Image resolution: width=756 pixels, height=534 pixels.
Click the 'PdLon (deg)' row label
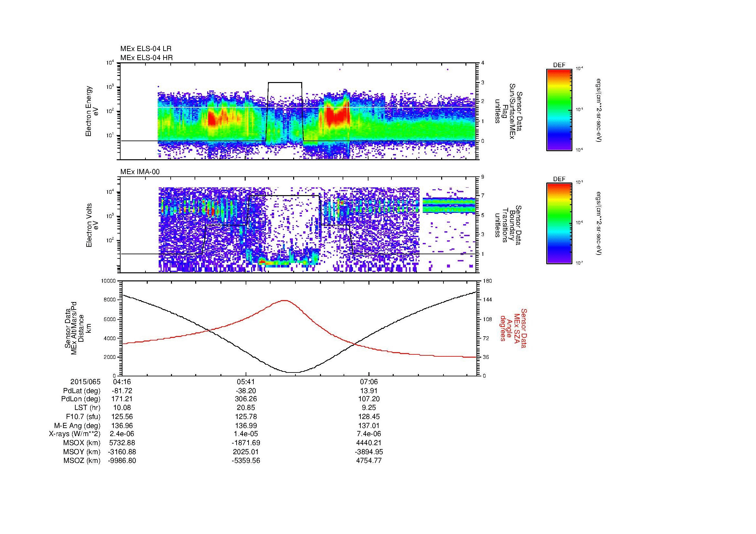pyautogui.click(x=81, y=399)
